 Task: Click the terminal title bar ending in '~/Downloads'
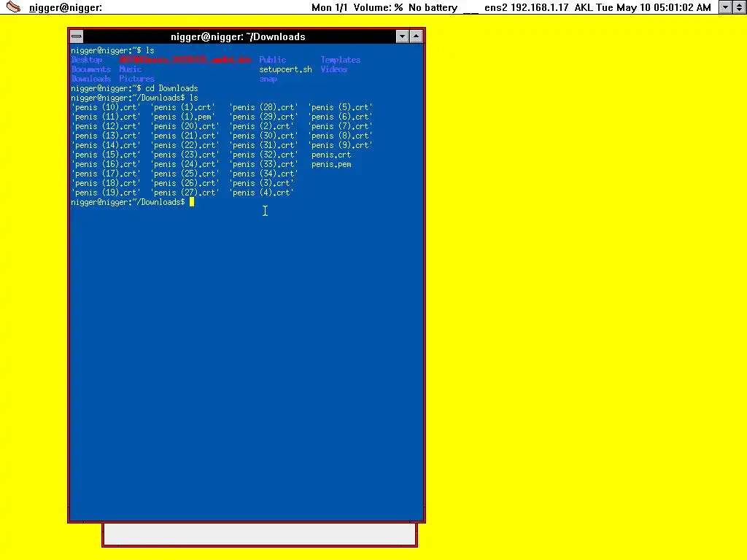239,36
